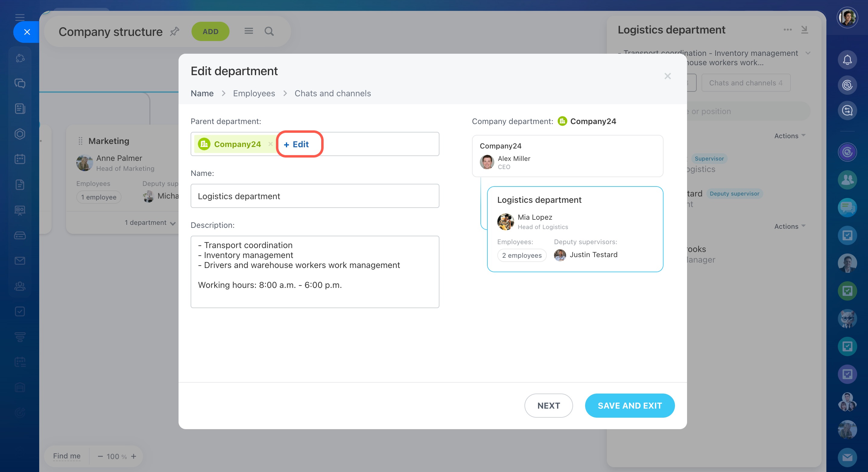
Task: Click the list view menu icon
Action: (x=249, y=31)
